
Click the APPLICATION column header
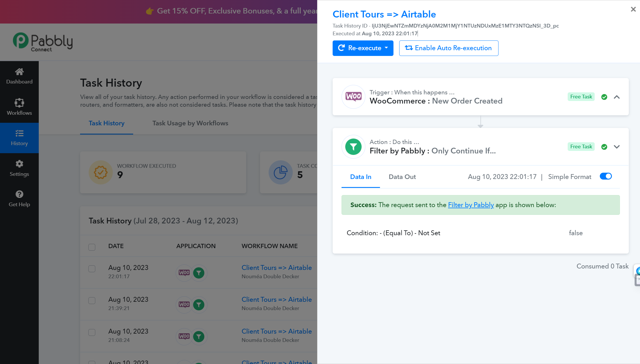click(196, 246)
